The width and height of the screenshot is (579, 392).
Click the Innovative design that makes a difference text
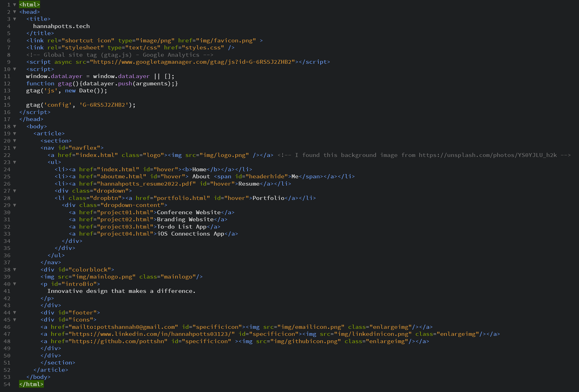pos(122,291)
